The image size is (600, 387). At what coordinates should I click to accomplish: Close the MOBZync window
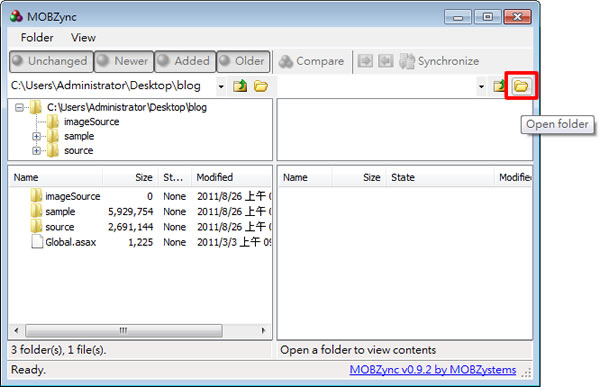tap(518, 17)
